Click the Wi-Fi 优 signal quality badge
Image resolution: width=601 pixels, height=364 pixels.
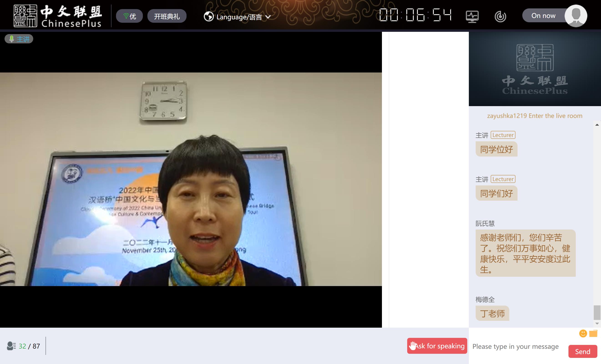click(x=129, y=16)
